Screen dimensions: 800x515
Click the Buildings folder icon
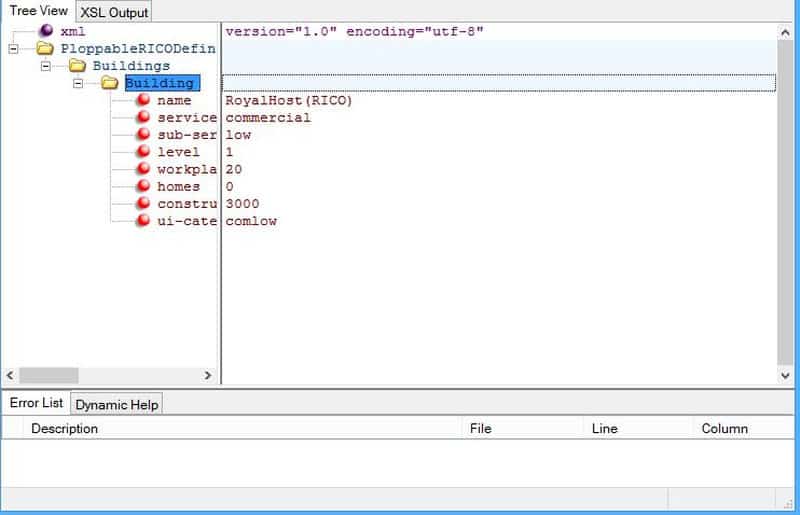point(77,66)
